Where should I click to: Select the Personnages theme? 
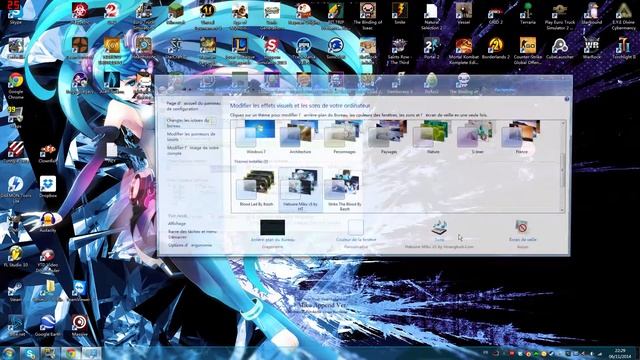344,138
